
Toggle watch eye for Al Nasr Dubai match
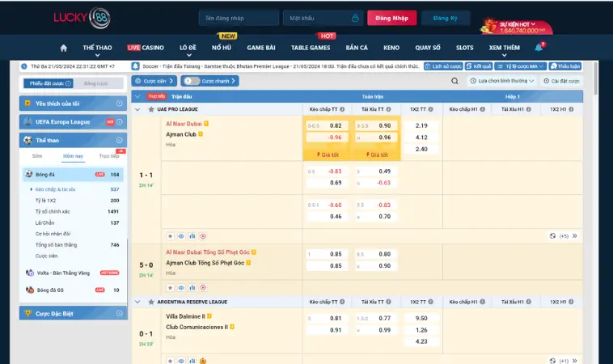181,236
